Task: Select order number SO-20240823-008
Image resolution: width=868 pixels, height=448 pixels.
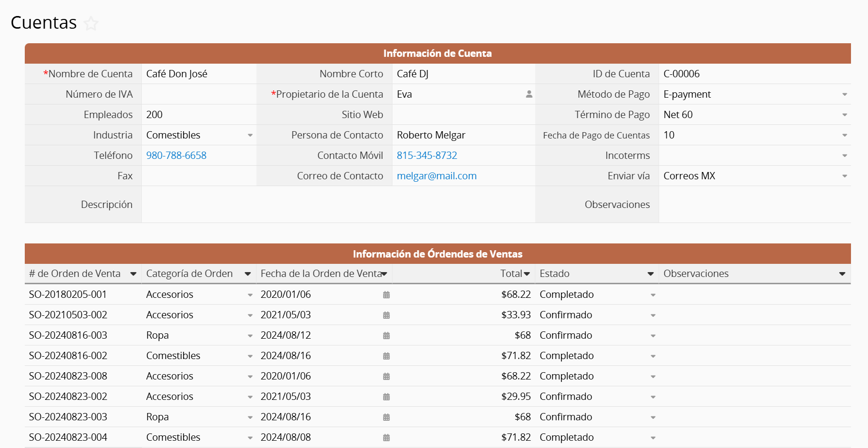Action: (x=68, y=376)
